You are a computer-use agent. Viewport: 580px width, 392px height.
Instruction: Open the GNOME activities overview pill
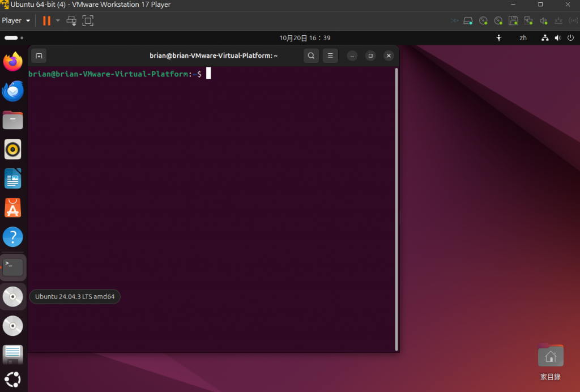14,38
